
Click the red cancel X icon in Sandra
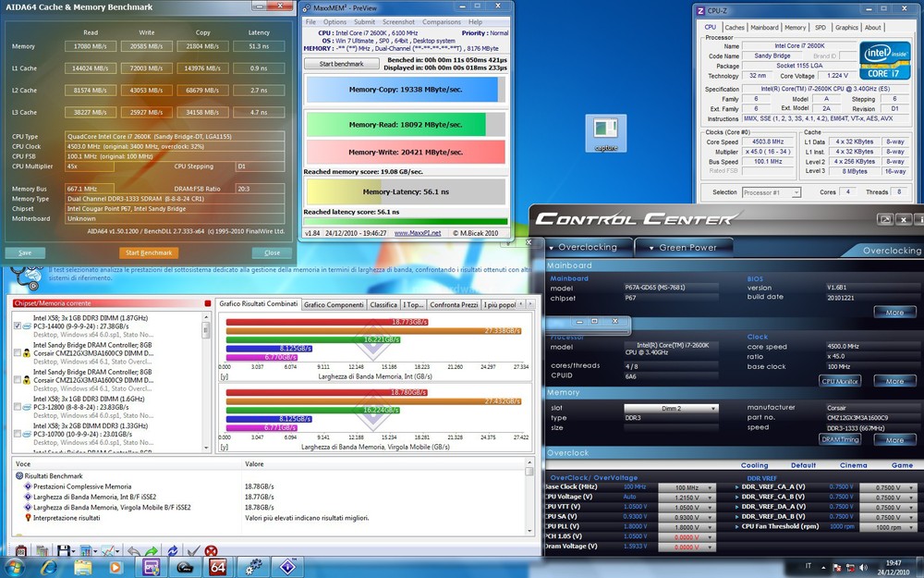211,551
